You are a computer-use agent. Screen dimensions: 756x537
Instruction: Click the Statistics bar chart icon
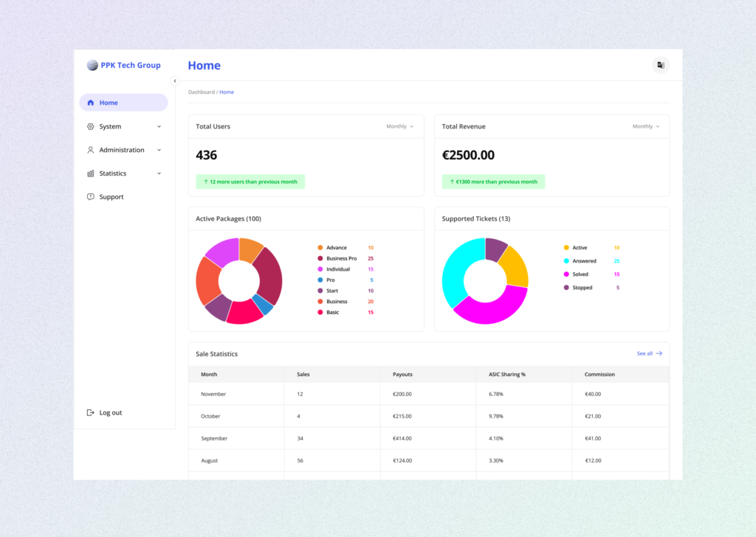click(91, 173)
